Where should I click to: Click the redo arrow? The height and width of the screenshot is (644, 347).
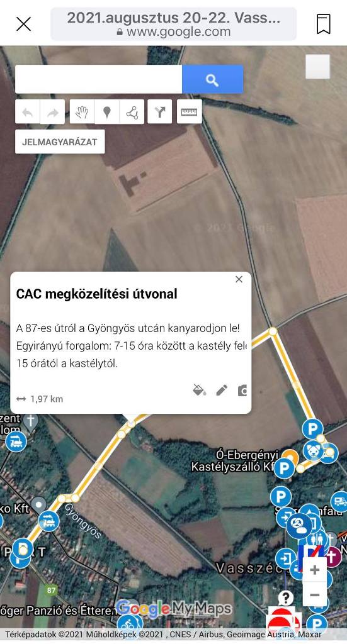53,112
